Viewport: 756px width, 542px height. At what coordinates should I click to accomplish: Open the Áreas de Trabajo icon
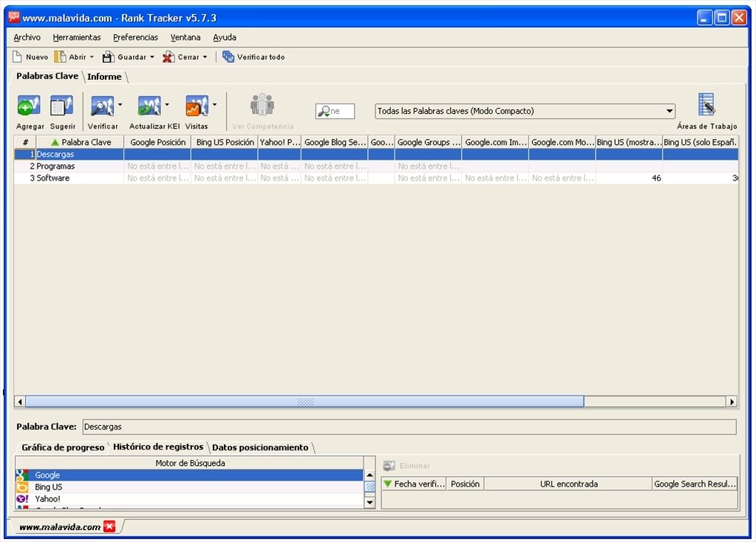click(706, 104)
